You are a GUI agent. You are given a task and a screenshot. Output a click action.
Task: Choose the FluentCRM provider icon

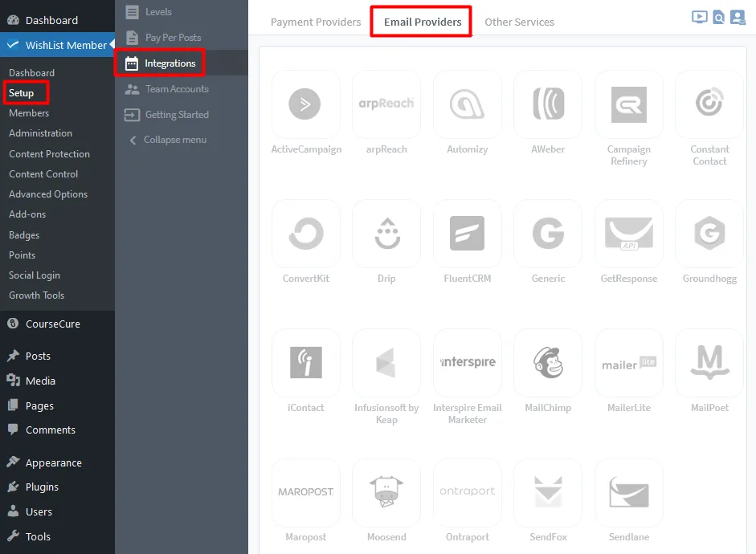[x=468, y=234]
